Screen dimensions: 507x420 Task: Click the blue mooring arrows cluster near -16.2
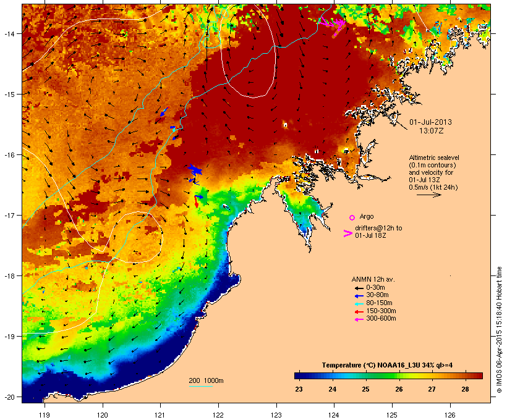[195, 170]
